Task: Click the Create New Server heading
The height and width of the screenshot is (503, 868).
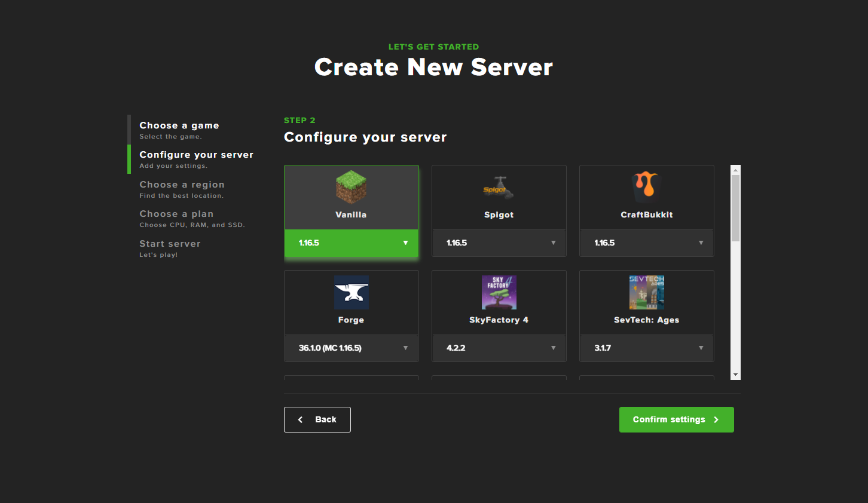Action: 434,67
